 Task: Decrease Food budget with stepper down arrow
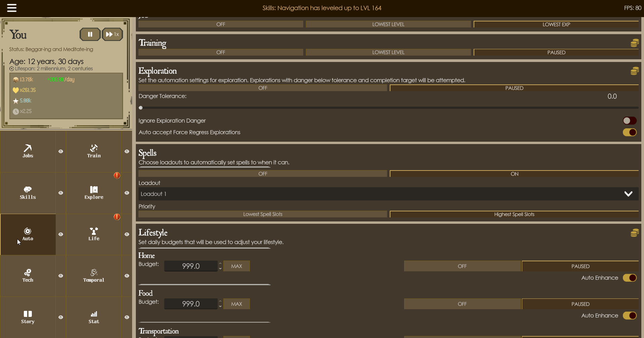[220, 306]
